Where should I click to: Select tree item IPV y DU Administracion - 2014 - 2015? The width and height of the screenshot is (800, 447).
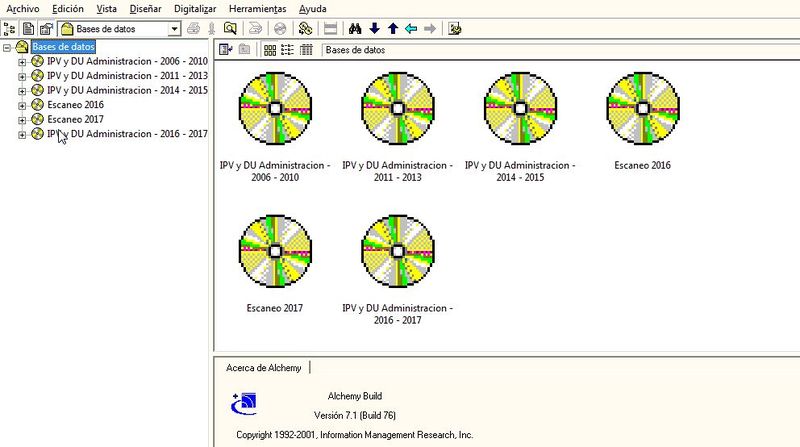[x=127, y=90]
